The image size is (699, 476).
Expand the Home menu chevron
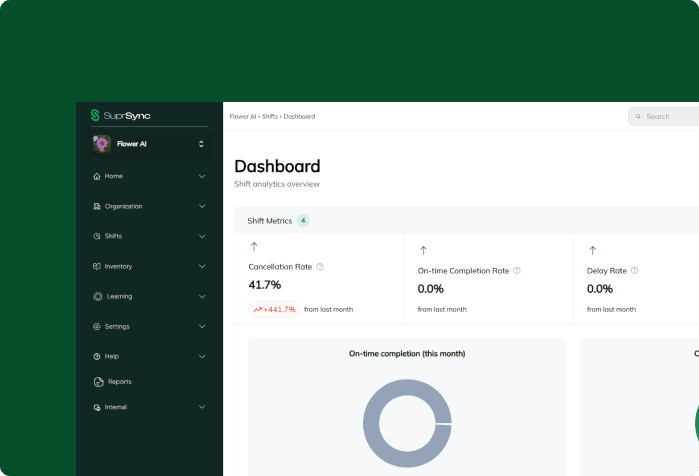tap(202, 176)
